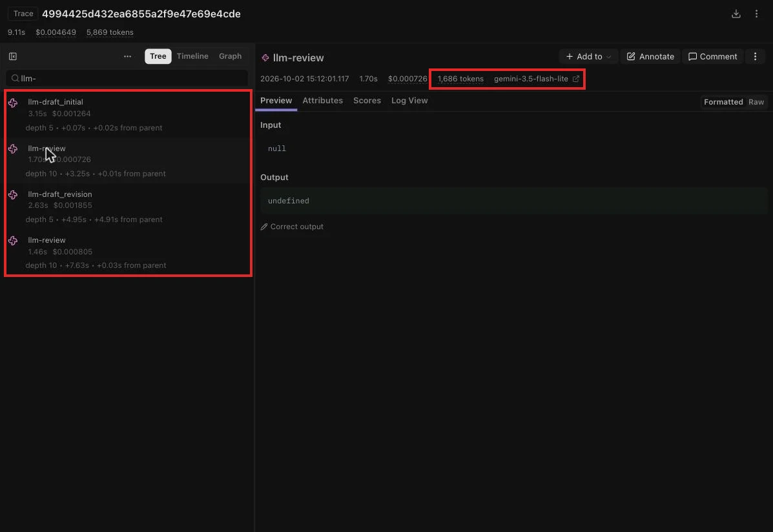The width and height of the screenshot is (773, 532).
Task: Focus the search field containing llm-
Action: coord(127,78)
